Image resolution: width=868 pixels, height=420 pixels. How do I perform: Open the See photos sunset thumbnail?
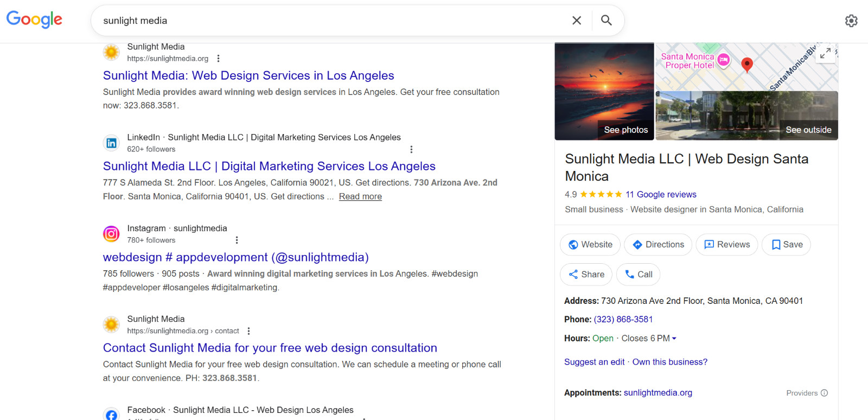tap(604, 92)
